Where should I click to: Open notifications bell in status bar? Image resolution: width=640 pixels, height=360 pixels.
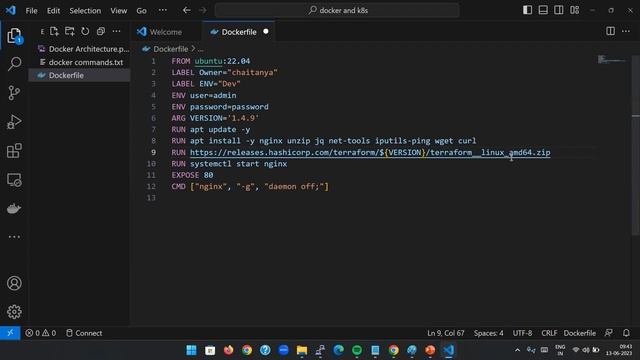click(x=626, y=333)
